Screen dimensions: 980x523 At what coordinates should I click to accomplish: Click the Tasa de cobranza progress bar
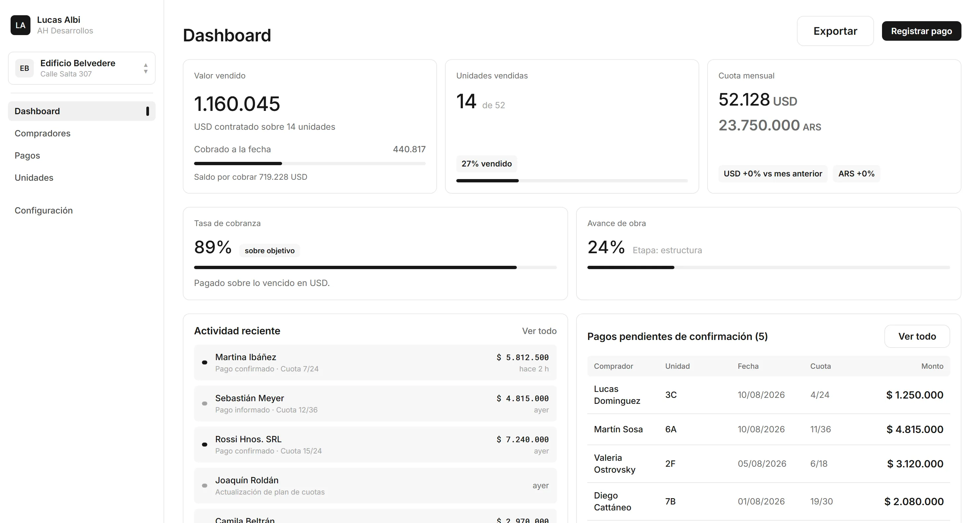(375, 267)
